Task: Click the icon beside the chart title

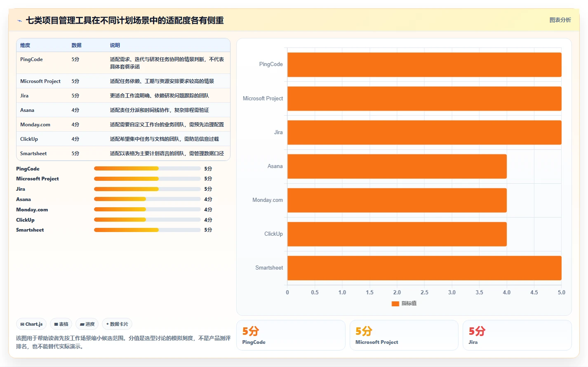Action: [19, 21]
